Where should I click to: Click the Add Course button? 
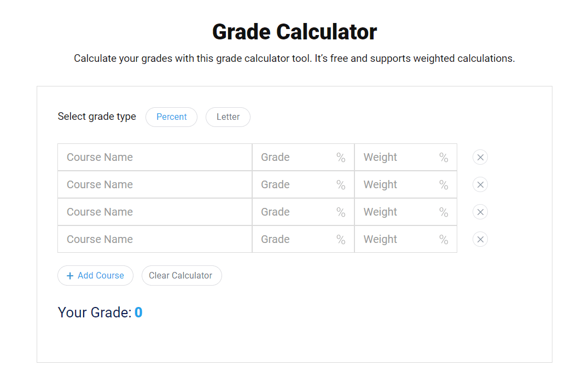[95, 275]
